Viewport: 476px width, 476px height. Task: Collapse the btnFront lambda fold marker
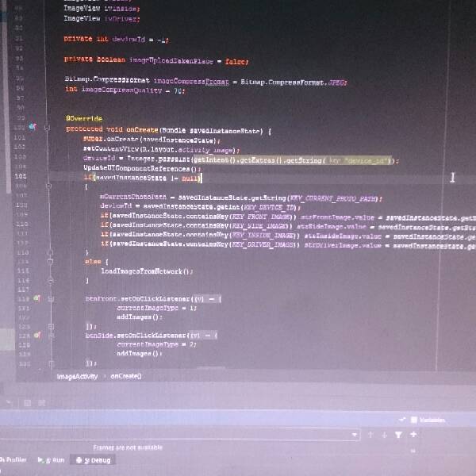point(50,298)
